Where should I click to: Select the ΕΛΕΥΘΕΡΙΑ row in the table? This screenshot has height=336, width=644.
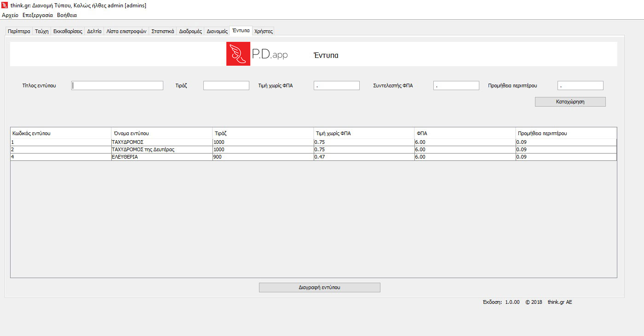click(x=161, y=157)
